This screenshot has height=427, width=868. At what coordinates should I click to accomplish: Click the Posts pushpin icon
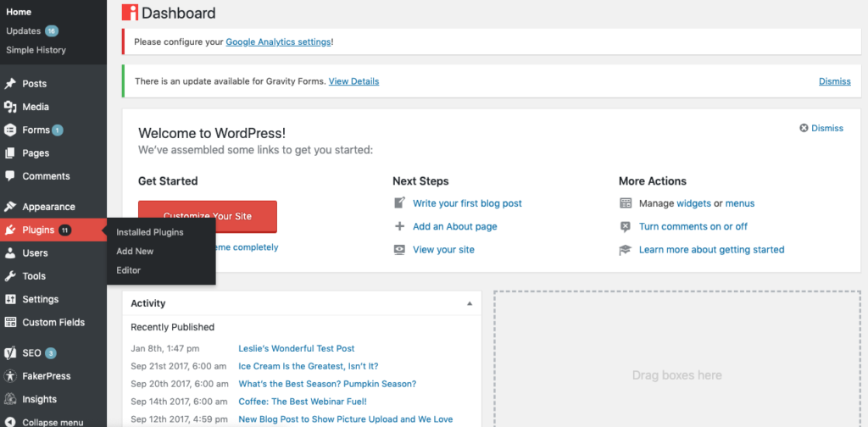10,84
